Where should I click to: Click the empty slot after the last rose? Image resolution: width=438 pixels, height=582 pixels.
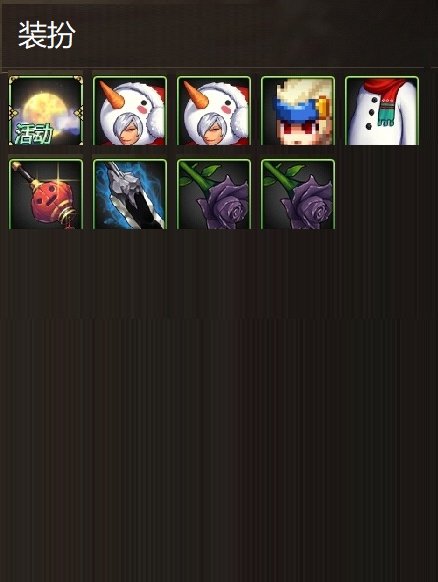coord(382,194)
